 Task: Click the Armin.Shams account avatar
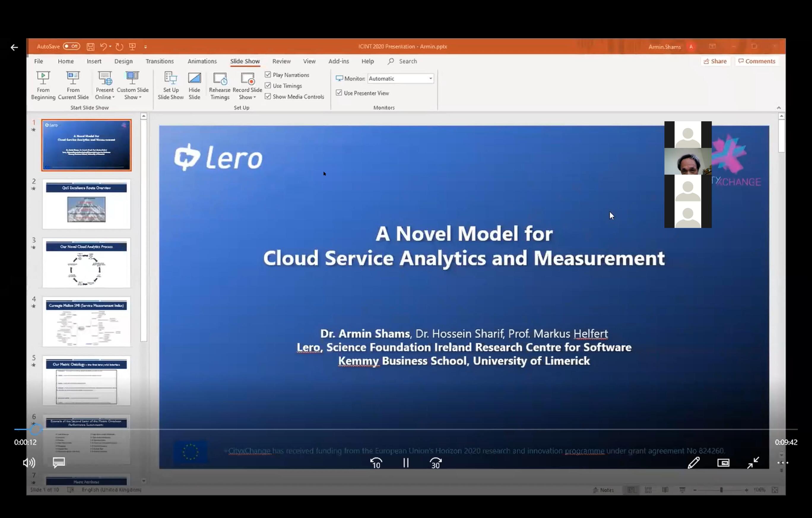pos(691,47)
